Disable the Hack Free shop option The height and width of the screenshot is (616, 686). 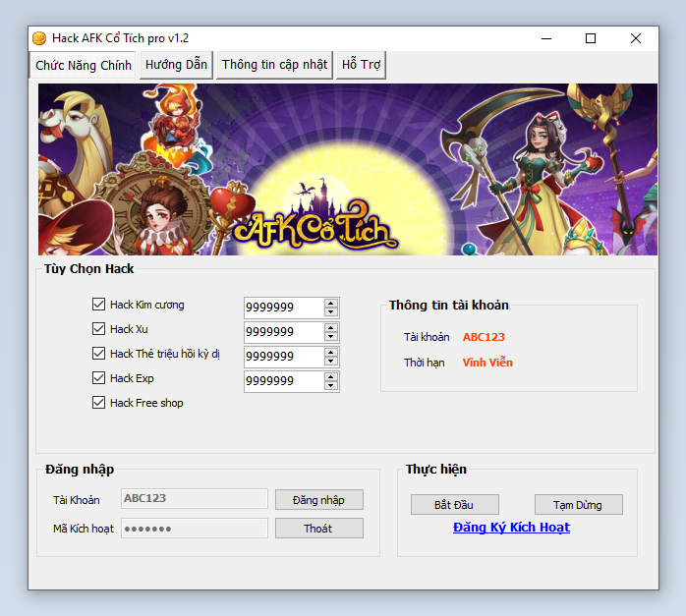98,403
